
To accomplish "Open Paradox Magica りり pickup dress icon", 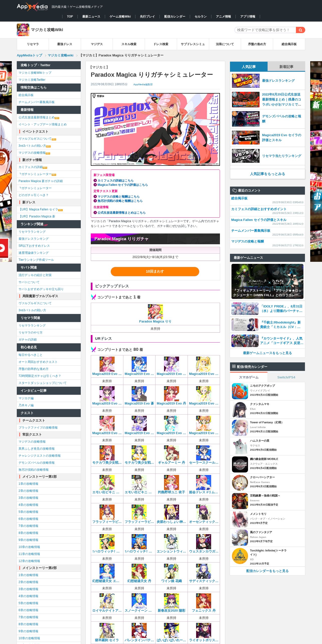I will click(155, 311).
